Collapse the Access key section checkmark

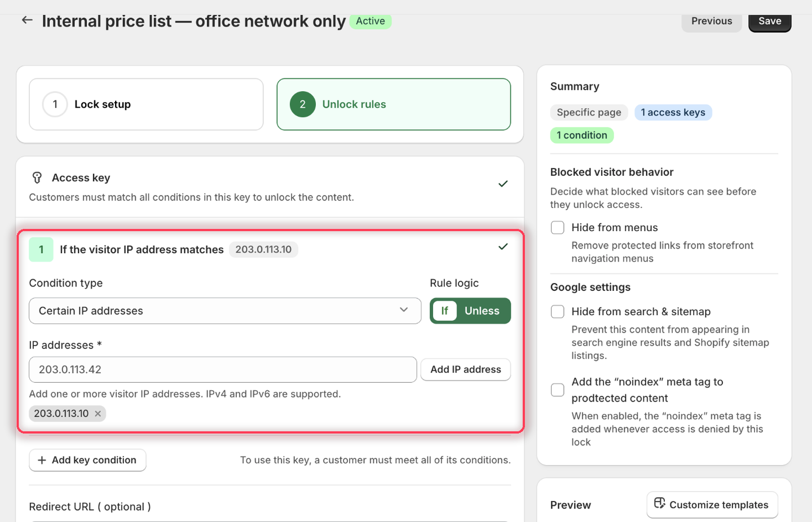503,184
